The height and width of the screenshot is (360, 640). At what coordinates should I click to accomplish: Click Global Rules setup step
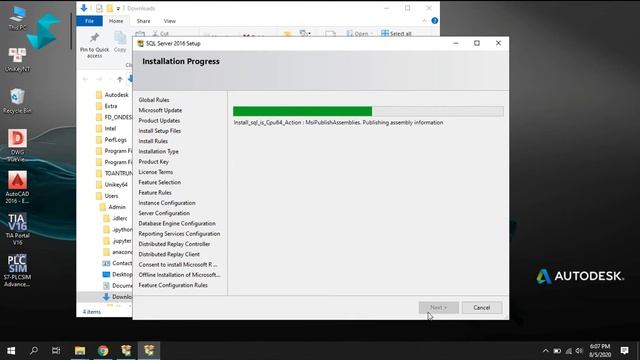click(x=154, y=100)
